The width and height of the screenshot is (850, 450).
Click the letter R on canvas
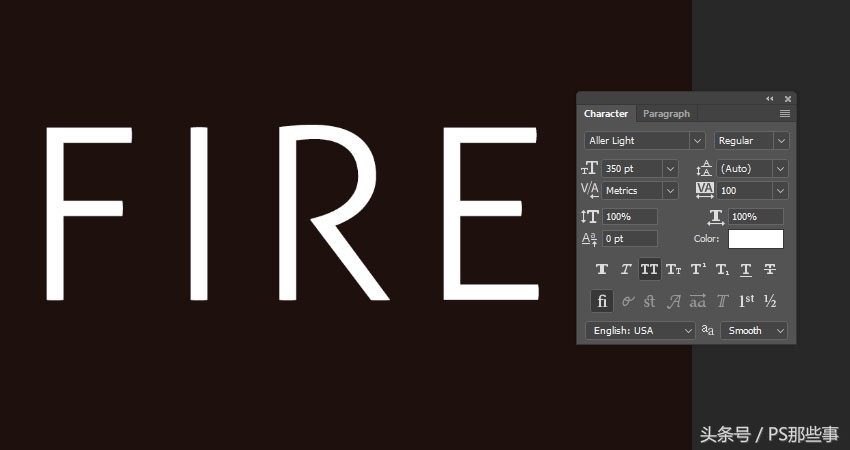(x=332, y=213)
